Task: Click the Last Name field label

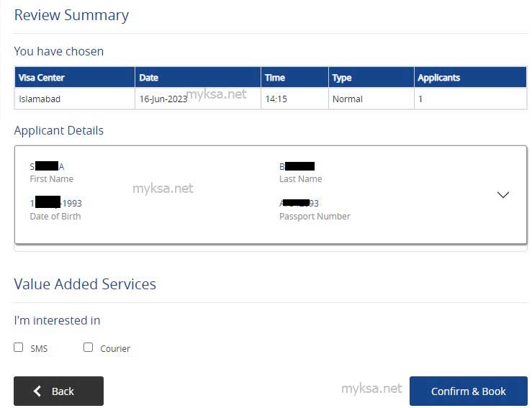Action: [x=301, y=178]
